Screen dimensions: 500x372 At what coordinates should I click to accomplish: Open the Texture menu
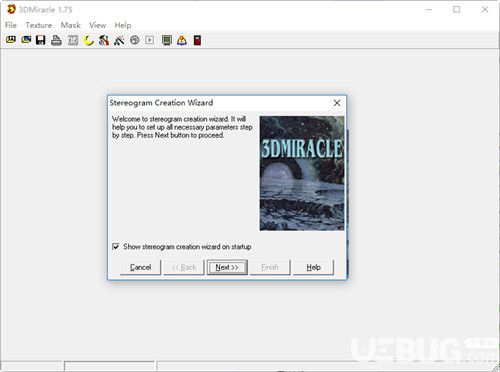(39, 25)
